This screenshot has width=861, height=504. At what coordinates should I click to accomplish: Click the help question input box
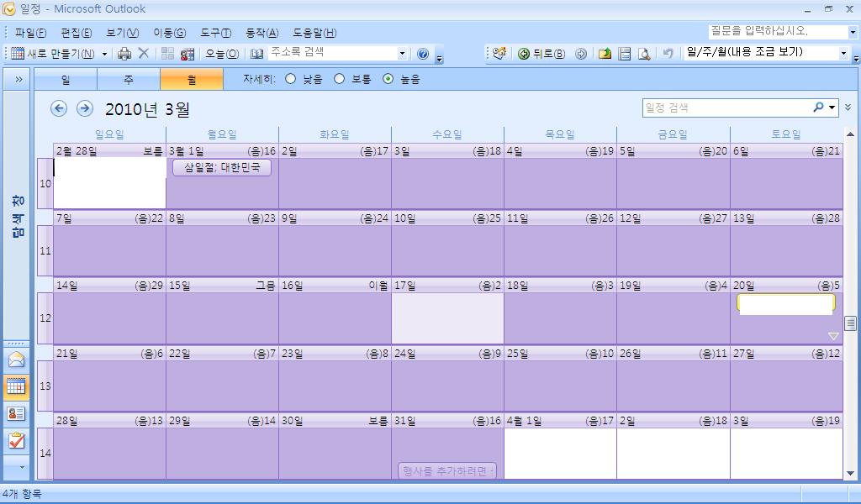778,31
